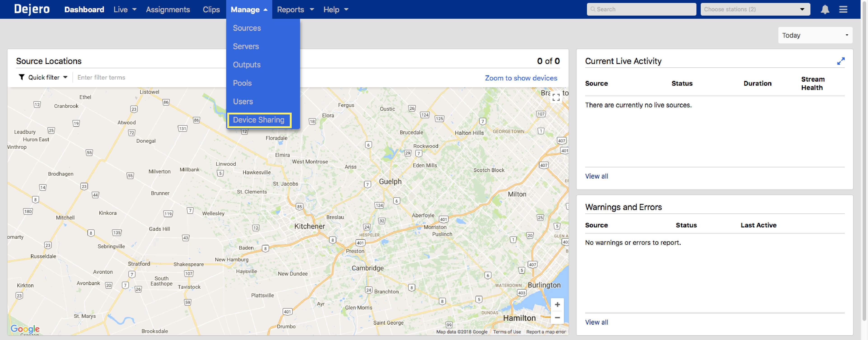Open the Sources management page

tap(247, 28)
